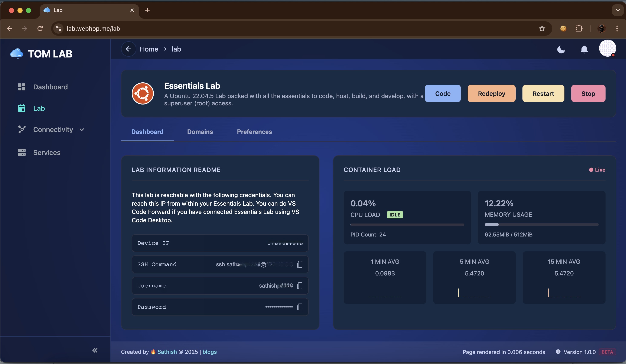Click the Device IP field
Screen dimensions: 626x364
pos(220,243)
